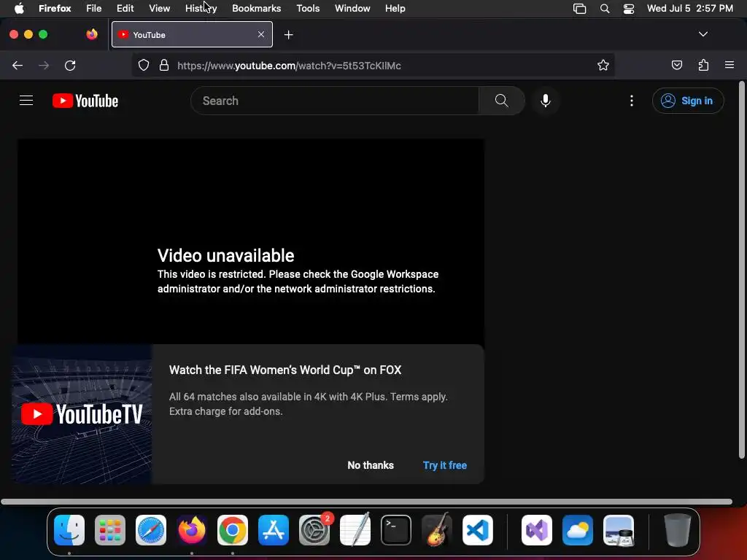Open GarageBand from the dock
Viewport: 747px width, 560px height.
coord(437,529)
